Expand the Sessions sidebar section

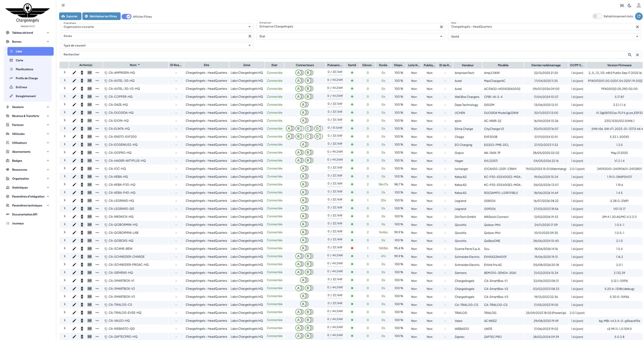pos(28,107)
